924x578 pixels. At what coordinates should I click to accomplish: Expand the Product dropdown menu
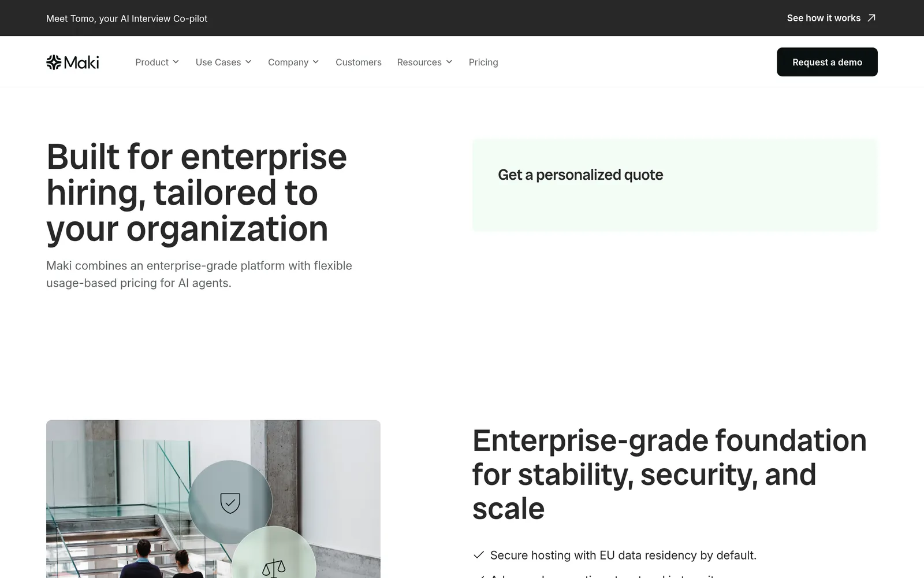point(157,62)
